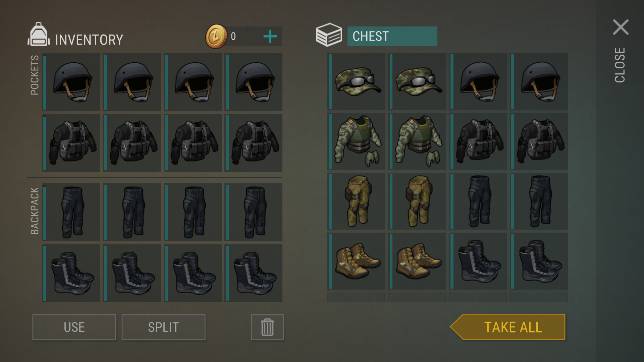Image resolution: width=644 pixels, height=362 pixels.
Task: Select the first black helmet in pockets
Action: tap(71, 82)
